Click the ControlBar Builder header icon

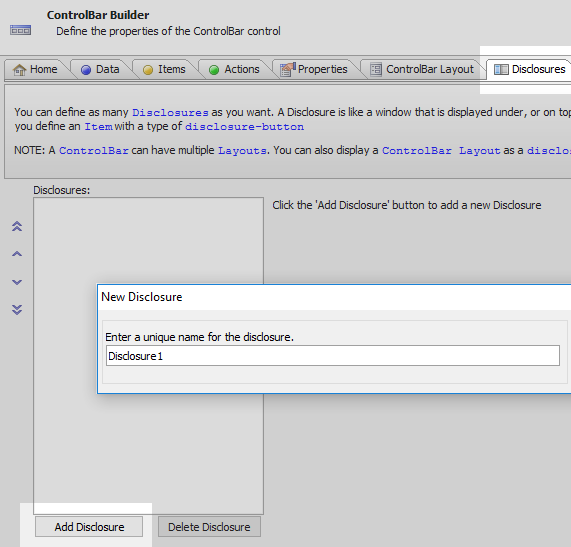pos(20,30)
